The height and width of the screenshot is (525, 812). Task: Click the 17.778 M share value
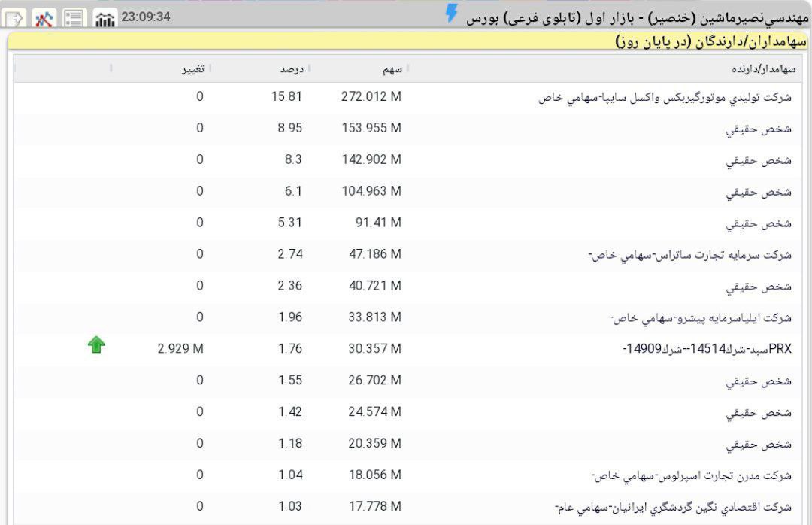[x=375, y=506]
